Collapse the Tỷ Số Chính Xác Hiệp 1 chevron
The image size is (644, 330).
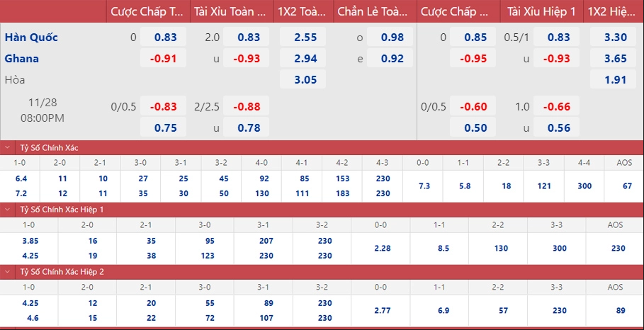tap(7, 210)
